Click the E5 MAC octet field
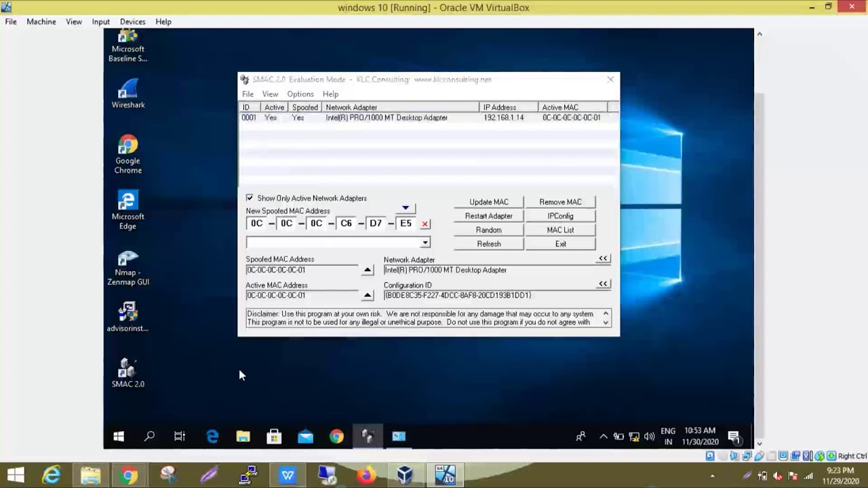This screenshot has width=868, height=488. tap(406, 224)
